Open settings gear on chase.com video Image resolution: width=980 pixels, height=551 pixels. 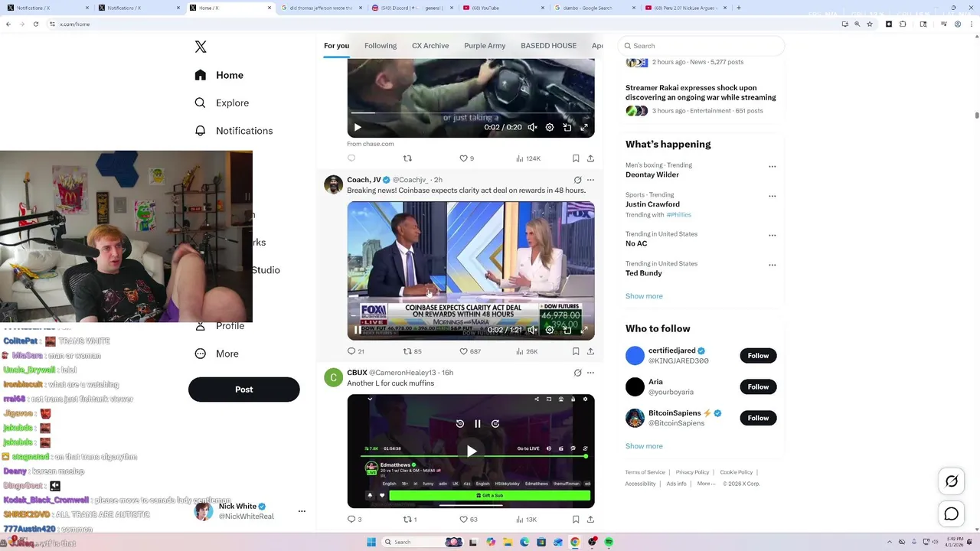[x=550, y=128]
